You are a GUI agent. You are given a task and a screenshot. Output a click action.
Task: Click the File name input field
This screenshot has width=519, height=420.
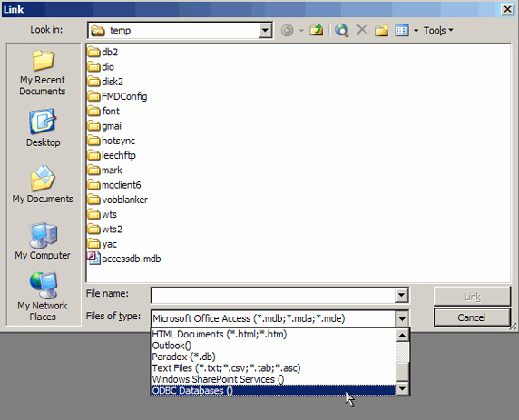[x=273, y=295]
